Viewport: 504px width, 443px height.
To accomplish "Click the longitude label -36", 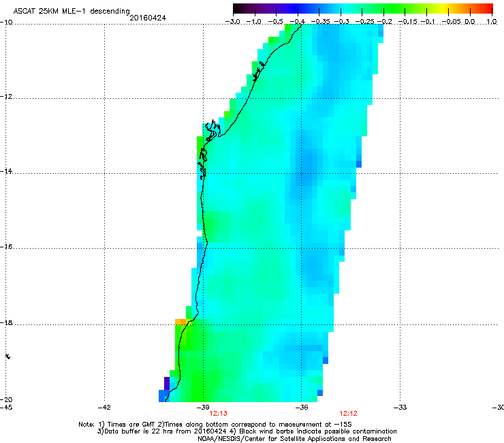I will [x=302, y=408].
